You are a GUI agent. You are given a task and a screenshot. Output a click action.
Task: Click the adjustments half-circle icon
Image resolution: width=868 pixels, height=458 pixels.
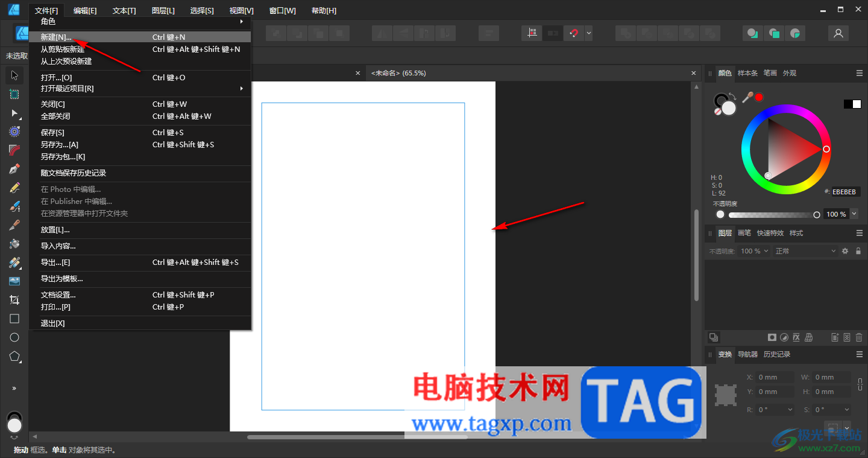point(784,337)
